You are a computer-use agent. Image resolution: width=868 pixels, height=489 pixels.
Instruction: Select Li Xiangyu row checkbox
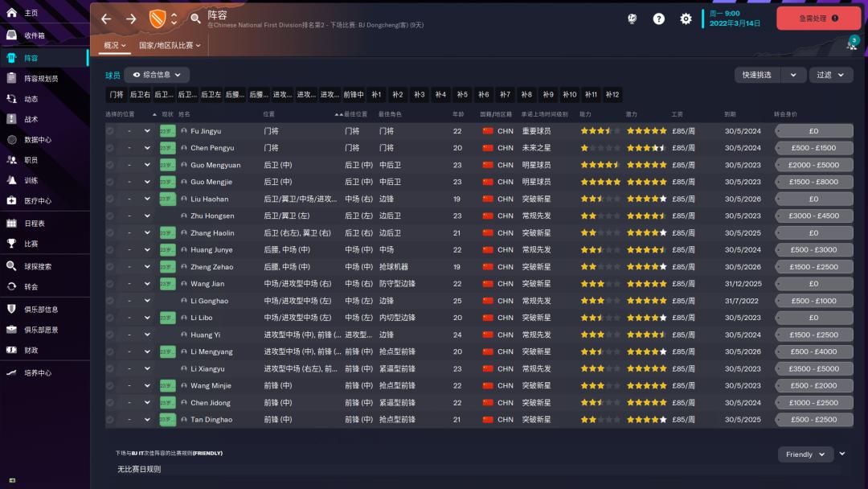[110, 368]
